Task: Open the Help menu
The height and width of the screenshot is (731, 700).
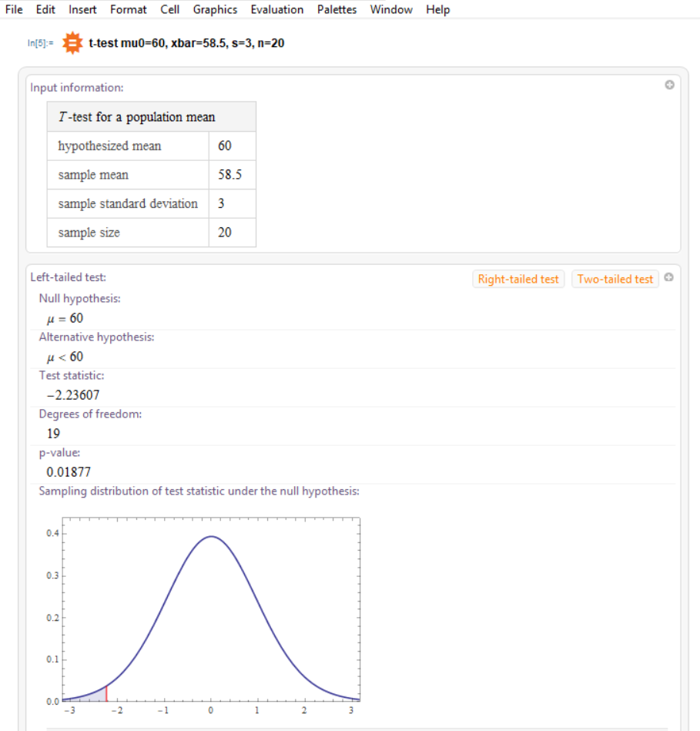Action: pyautogui.click(x=437, y=9)
